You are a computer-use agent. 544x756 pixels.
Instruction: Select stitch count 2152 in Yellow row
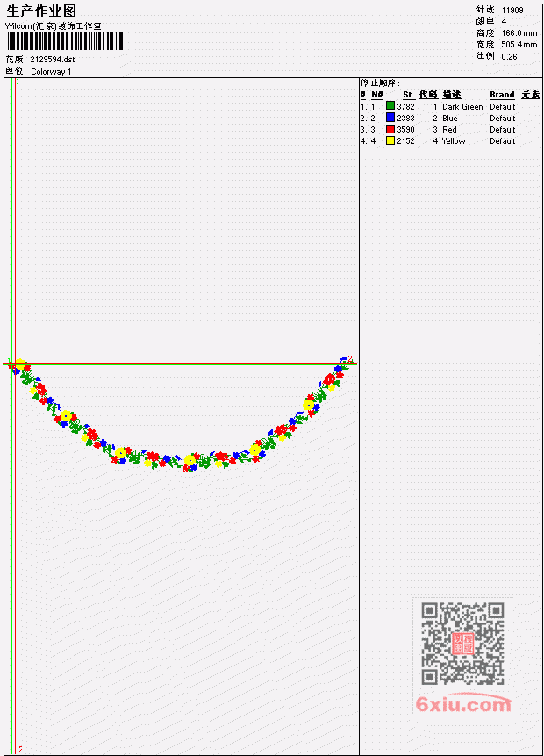pos(405,141)
